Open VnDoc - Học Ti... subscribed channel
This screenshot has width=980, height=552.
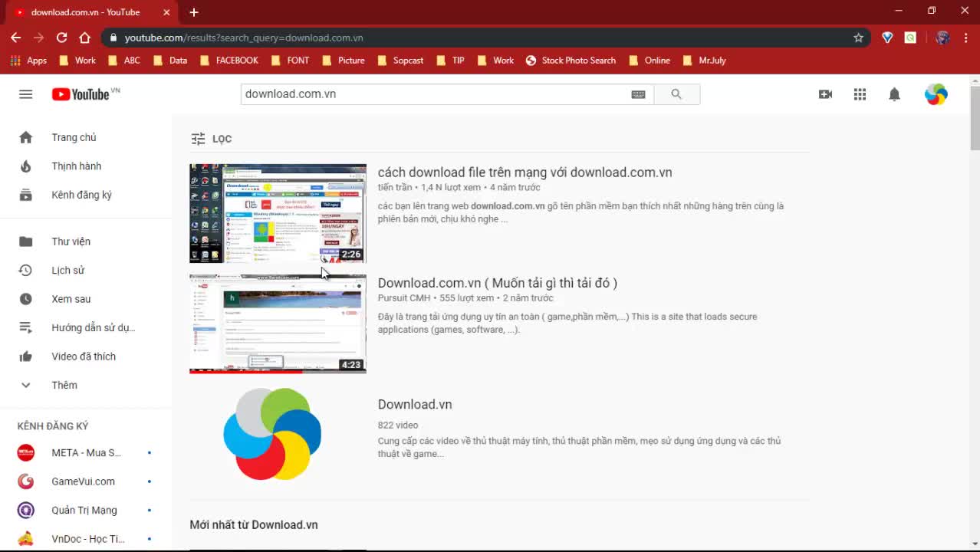tap(86, 539)
